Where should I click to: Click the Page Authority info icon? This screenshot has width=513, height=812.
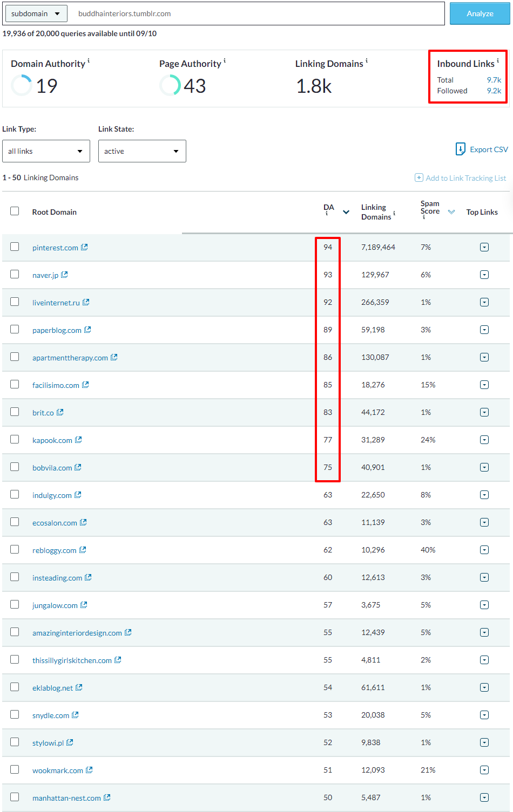(x=225, y=60)
